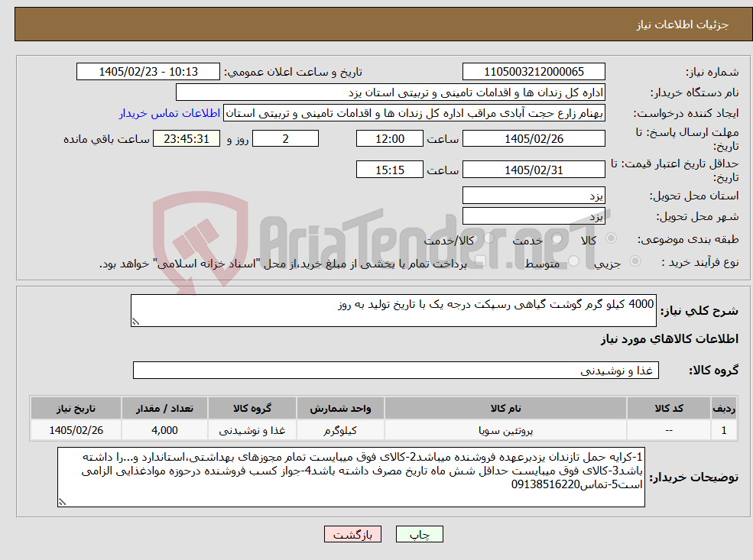Click the delivery city field یزد
Screen dimensions: 753x560
tap(534, 216)
